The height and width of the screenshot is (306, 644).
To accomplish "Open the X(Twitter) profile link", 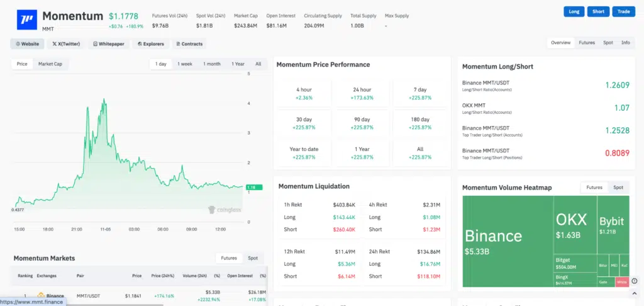I will point(65,44).
